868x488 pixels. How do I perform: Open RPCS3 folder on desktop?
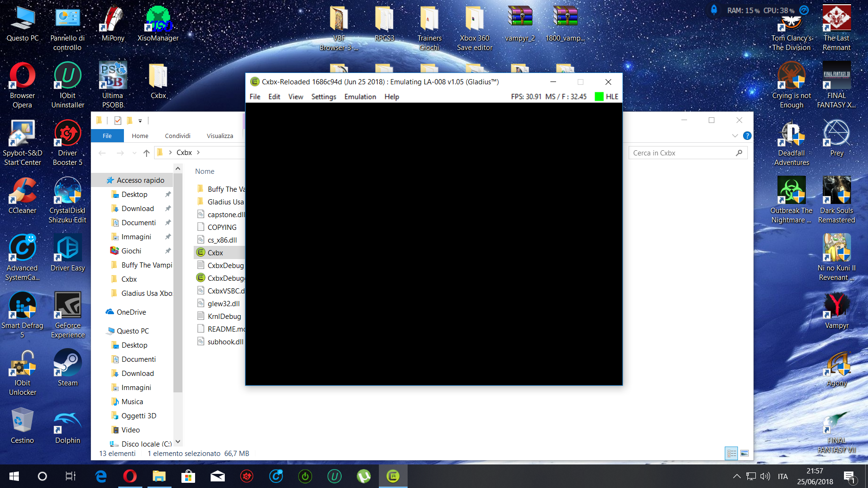tap(385, 24)
